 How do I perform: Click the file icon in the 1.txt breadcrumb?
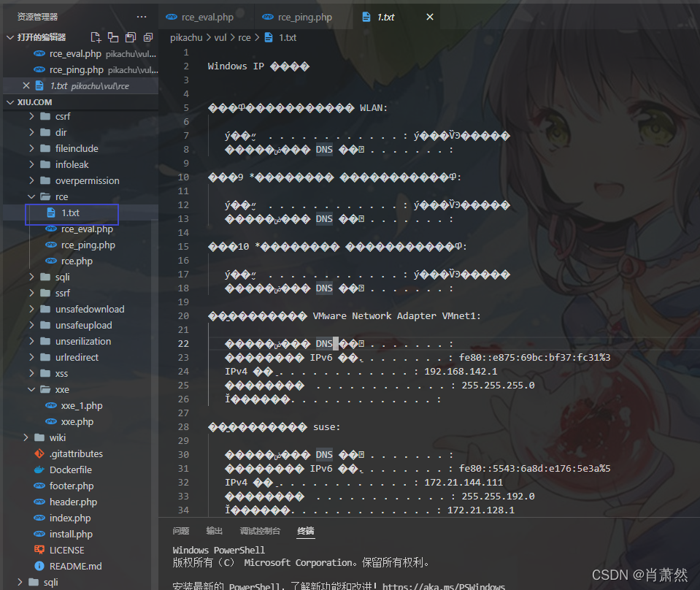pyautogui.click(x=269, y=37)
